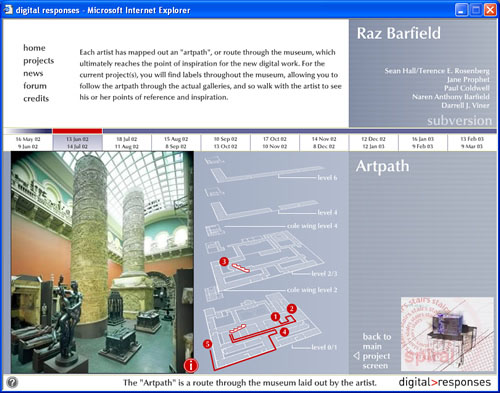Open the credits page
Viewport: 500px width, 393px height.
coord(36,99)
